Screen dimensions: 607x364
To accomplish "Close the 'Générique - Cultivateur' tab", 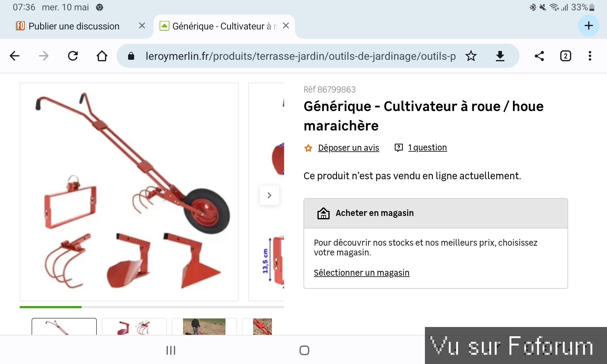I will [x=286, y=26].
